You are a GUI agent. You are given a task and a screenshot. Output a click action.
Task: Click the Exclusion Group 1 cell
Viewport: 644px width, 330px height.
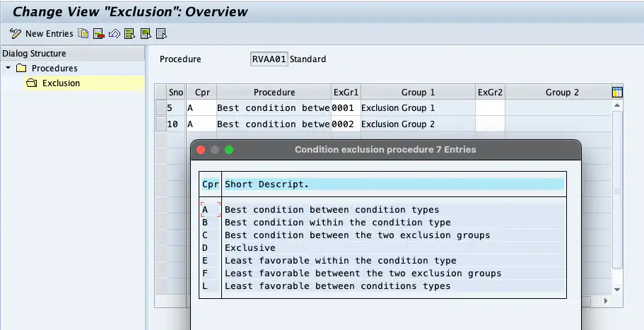coord(418,108)
